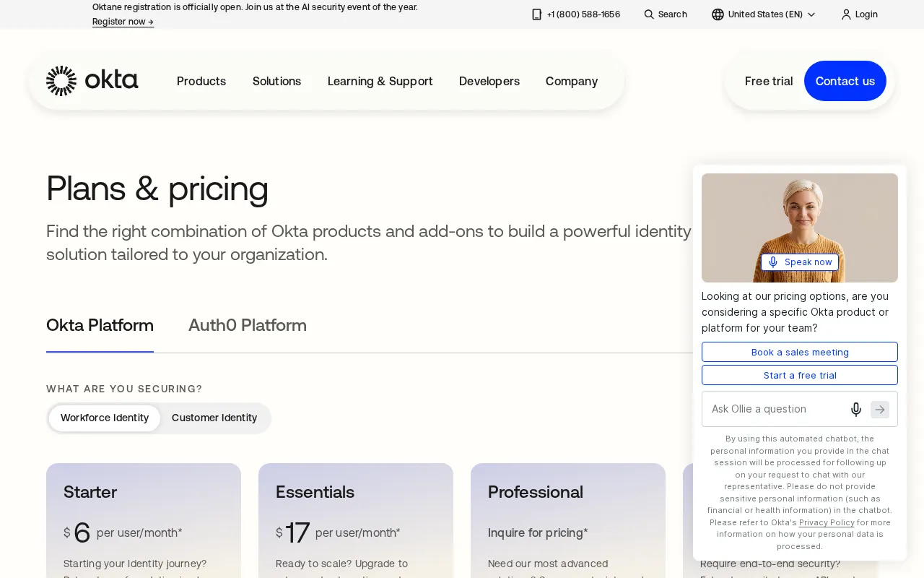
Task: Toggle to Customer Identity
Action: [214, 418]
